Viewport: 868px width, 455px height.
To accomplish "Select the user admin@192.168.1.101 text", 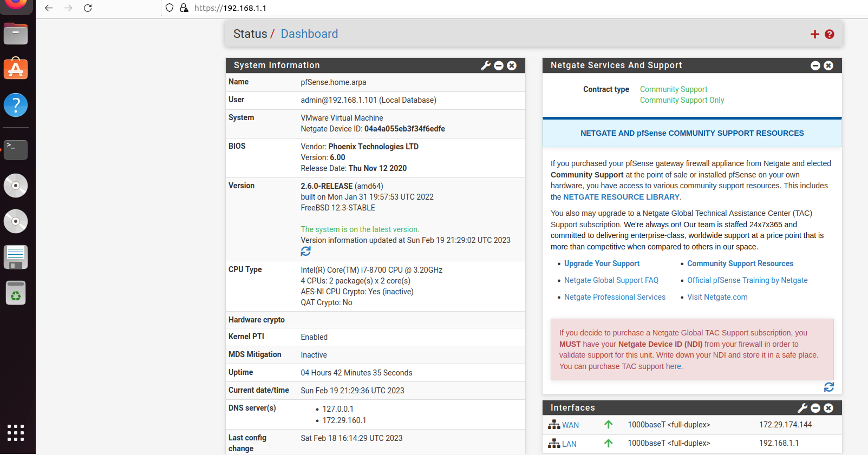I will 368,100.
